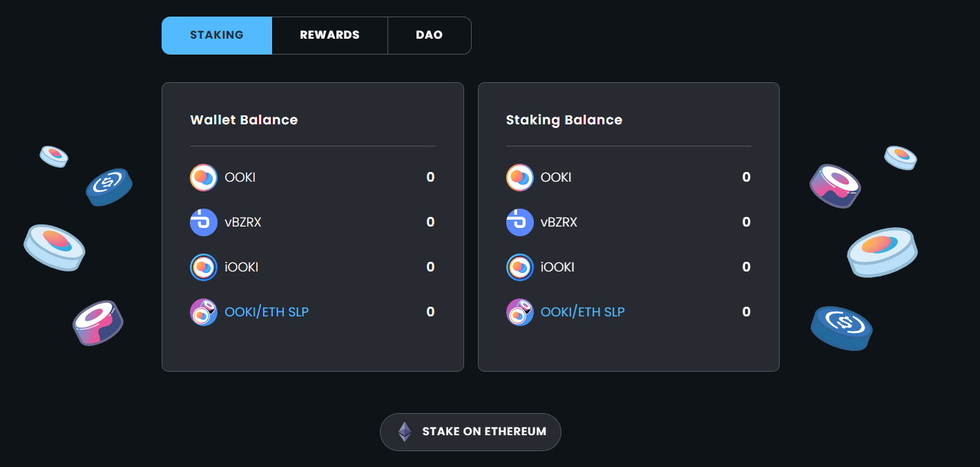Click the Wallet Balance heading
This screenshot has width=980, height=467.
coord(244,120)
